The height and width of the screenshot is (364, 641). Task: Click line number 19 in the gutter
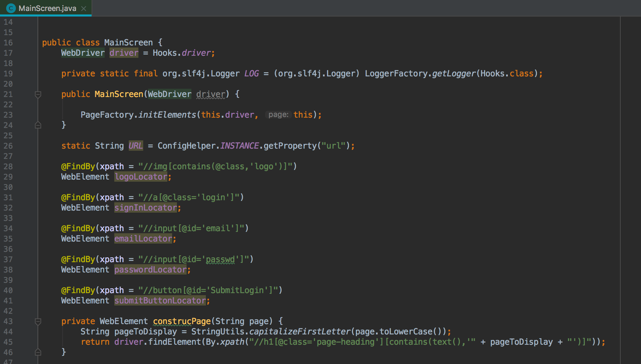click(8, 74)
